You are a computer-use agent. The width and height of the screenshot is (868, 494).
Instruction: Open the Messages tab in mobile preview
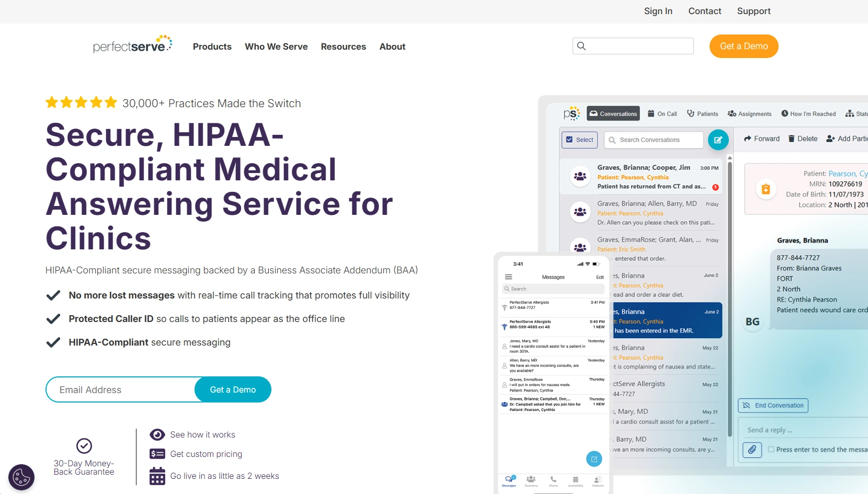(509, 481)
